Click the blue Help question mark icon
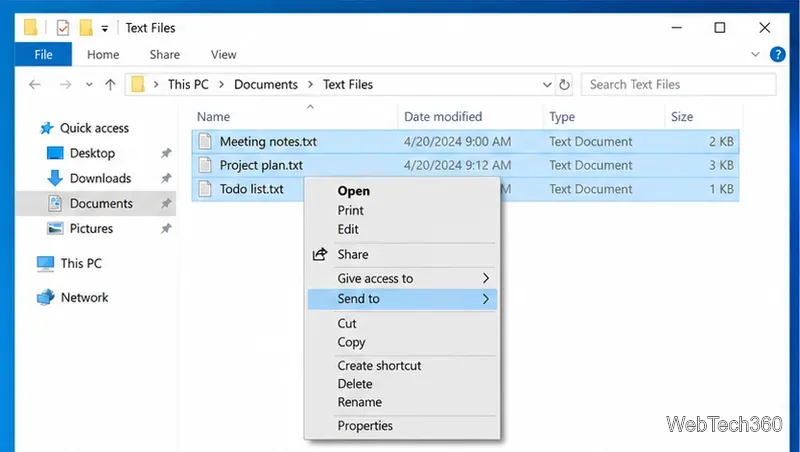This screenshot has height=452, width=800. 778,54
